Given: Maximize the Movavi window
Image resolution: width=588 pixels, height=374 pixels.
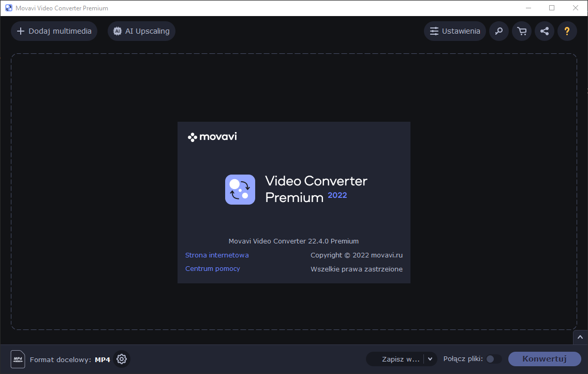Looking at the screenshot, I should pos(552,8).
